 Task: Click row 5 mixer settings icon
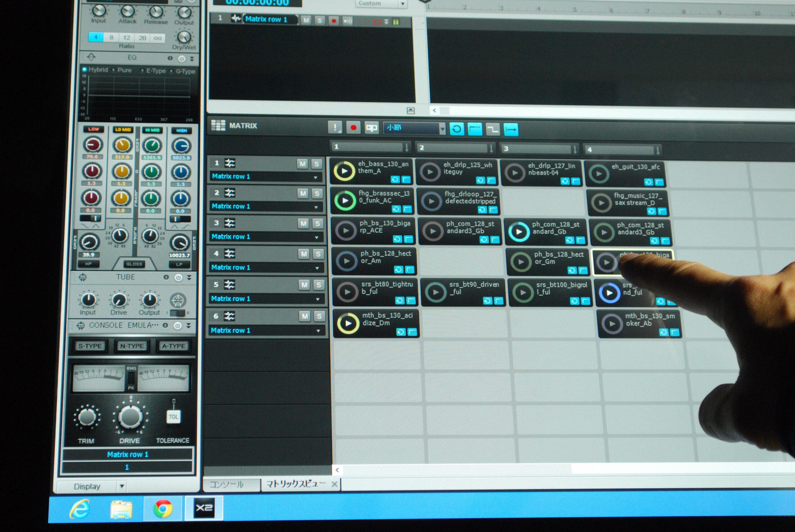click(x=229, y=284)
